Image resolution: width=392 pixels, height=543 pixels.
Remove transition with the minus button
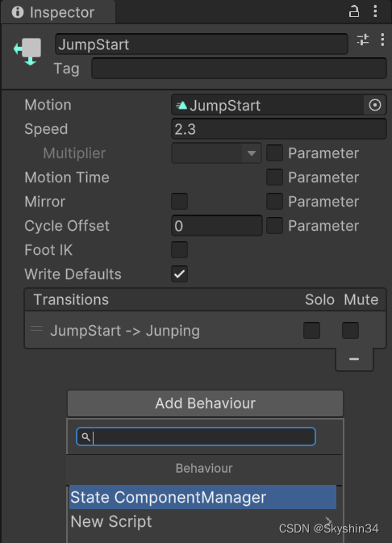coord(354,359)
